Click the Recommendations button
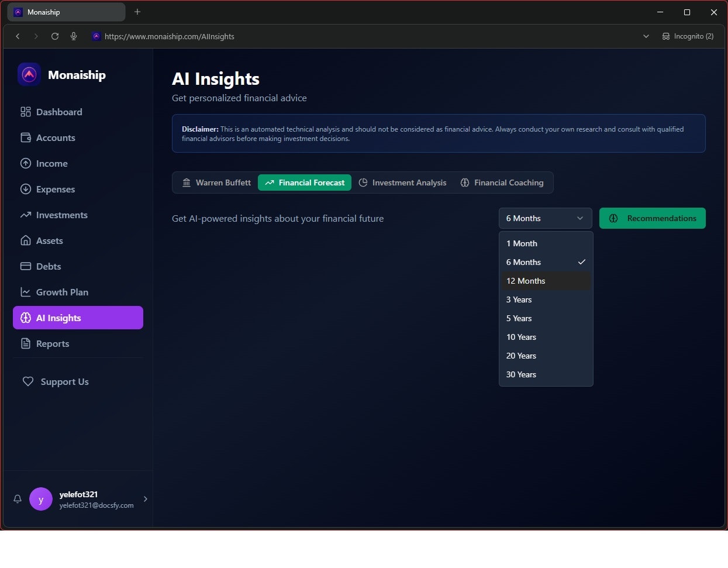This screenshot has height=568, width=728. 653,218
